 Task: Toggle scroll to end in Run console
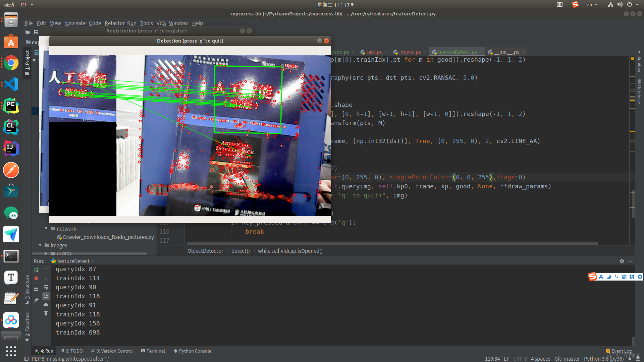[46, 296]
